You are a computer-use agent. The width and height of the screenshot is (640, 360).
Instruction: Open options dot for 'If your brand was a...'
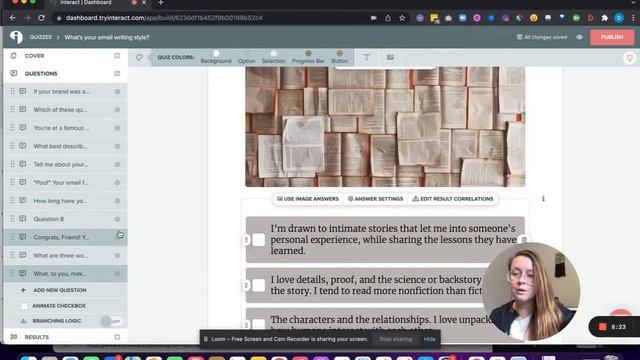click(x=117, y=91)
